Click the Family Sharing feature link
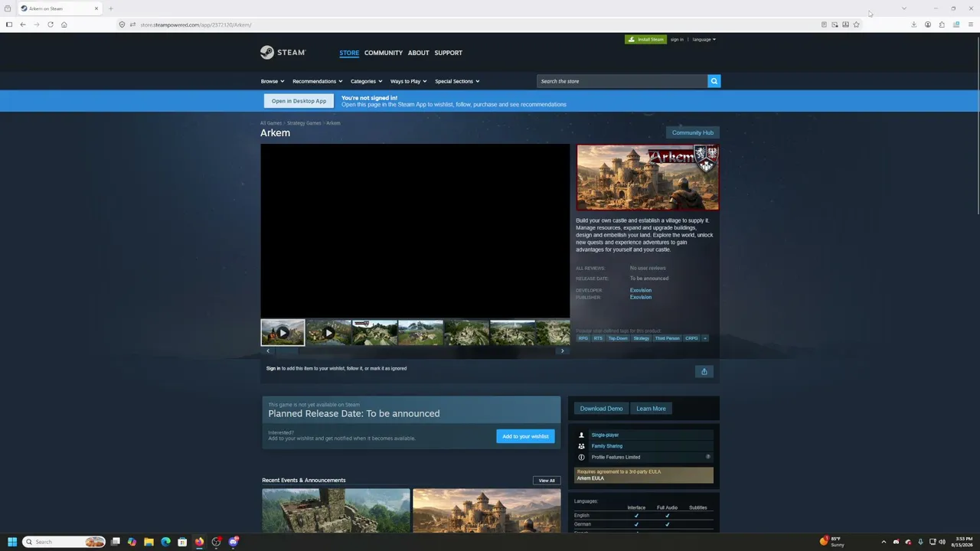 (607, 446)
